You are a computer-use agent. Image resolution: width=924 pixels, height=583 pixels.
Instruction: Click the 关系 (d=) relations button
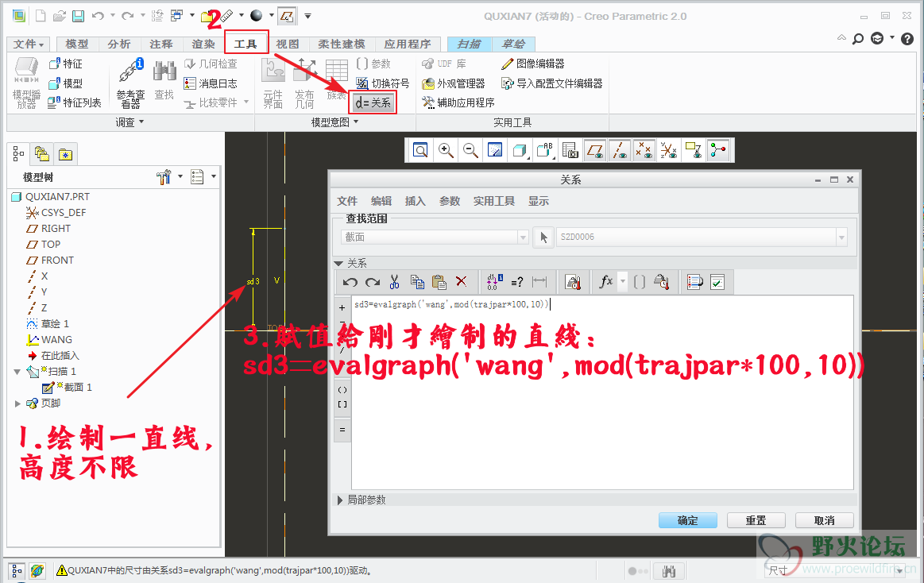(373, 102)
